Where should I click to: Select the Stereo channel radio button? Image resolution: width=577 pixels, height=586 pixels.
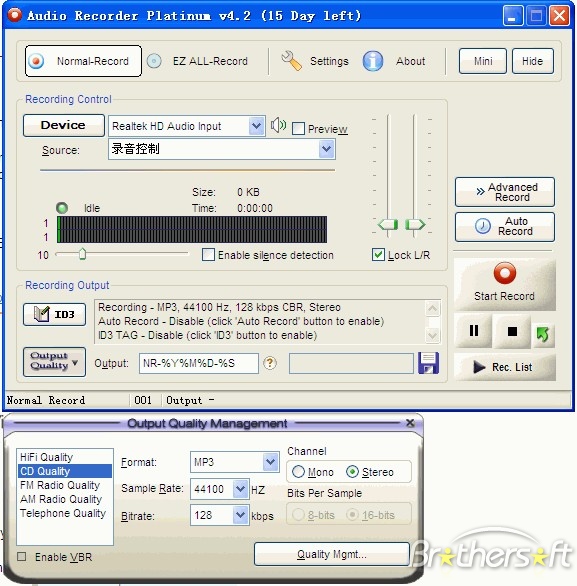tap(352, 472)
